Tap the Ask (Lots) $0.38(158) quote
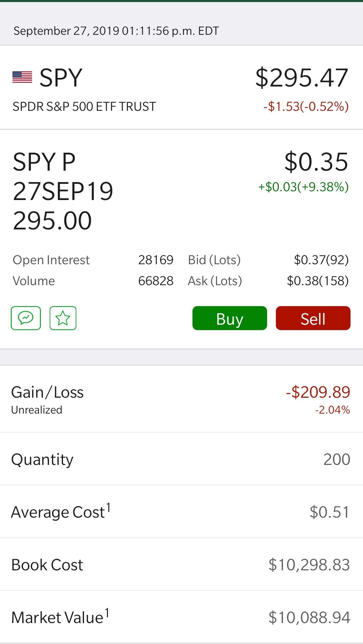Viewport: 363px width, 644px height. pyautogui.click(x=268, y=281)
